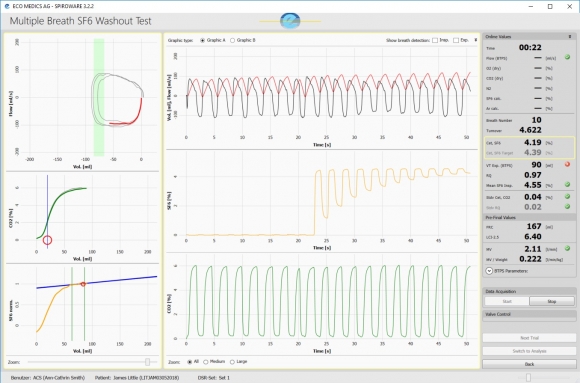Image resolution: width=580 pixels, height=383 pixels.
Task: Select Graphic B radio button
Action: pyautogui.click(x=232, y=40)
